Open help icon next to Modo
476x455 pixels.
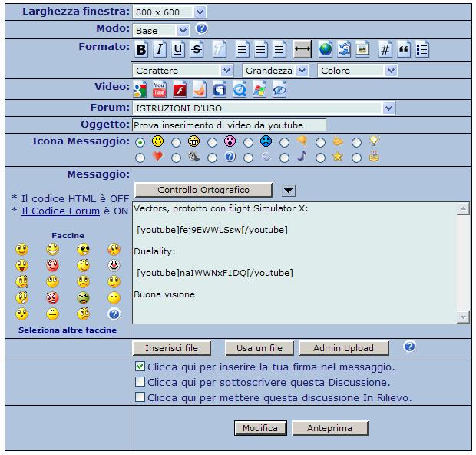point(202,28)
